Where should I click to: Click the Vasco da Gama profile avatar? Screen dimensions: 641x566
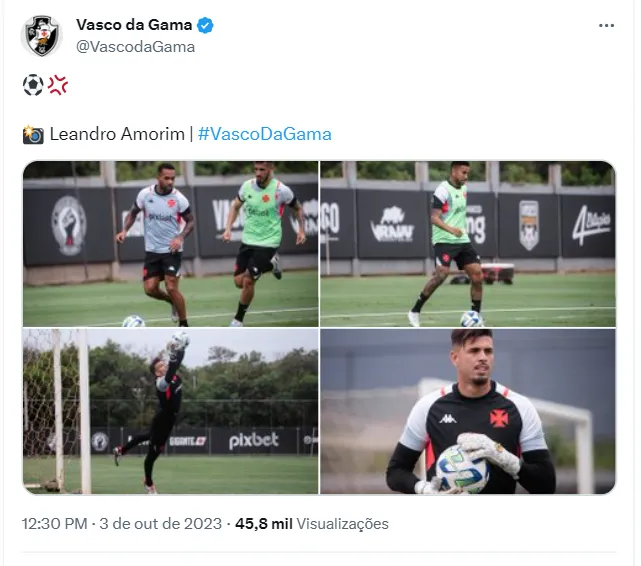pos(41,36)
